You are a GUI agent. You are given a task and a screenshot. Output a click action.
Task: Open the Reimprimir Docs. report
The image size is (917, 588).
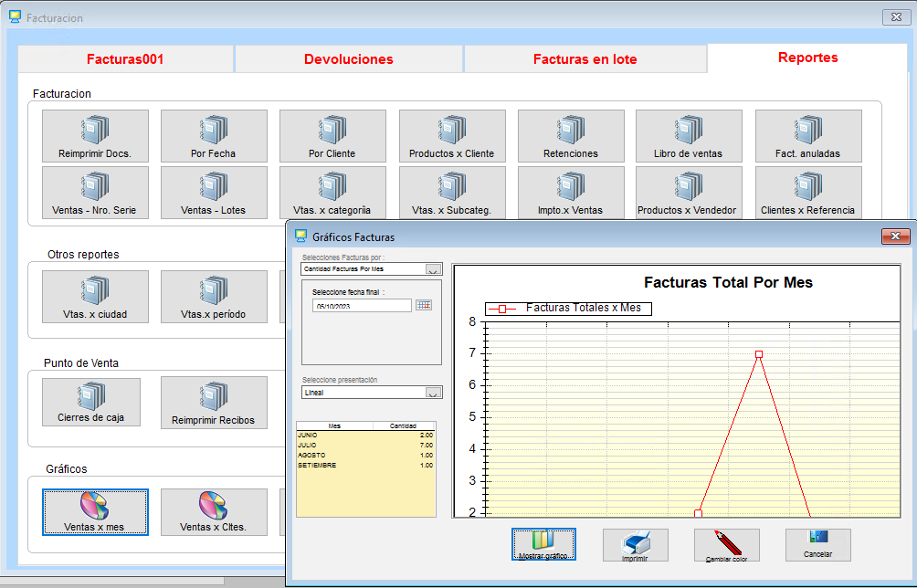pos(95,136)
